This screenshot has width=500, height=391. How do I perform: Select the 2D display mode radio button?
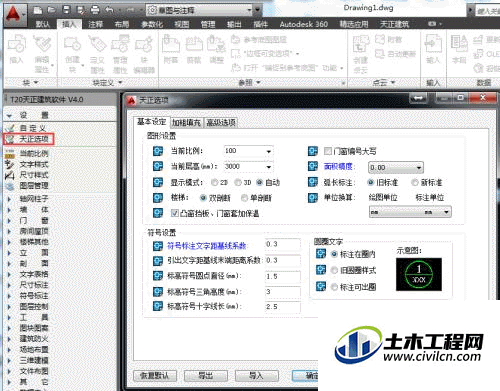[x=215, y=182]
